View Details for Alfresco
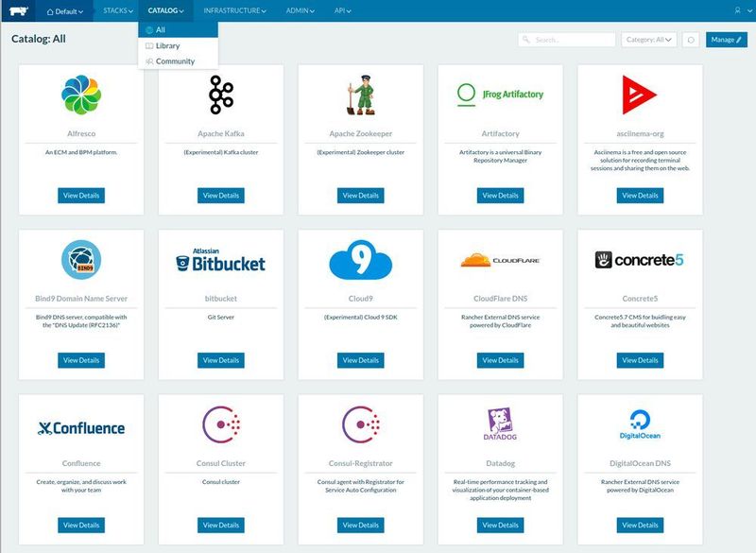 point(81,196)
